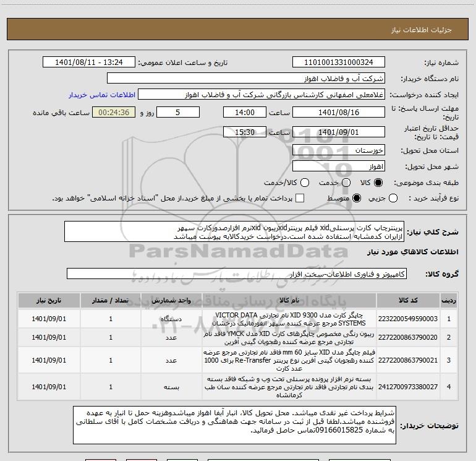Click the تعداد / مقدار column header
Viewport: 476px width, 461px height.
pyautogui.click(x=111, y=300)
